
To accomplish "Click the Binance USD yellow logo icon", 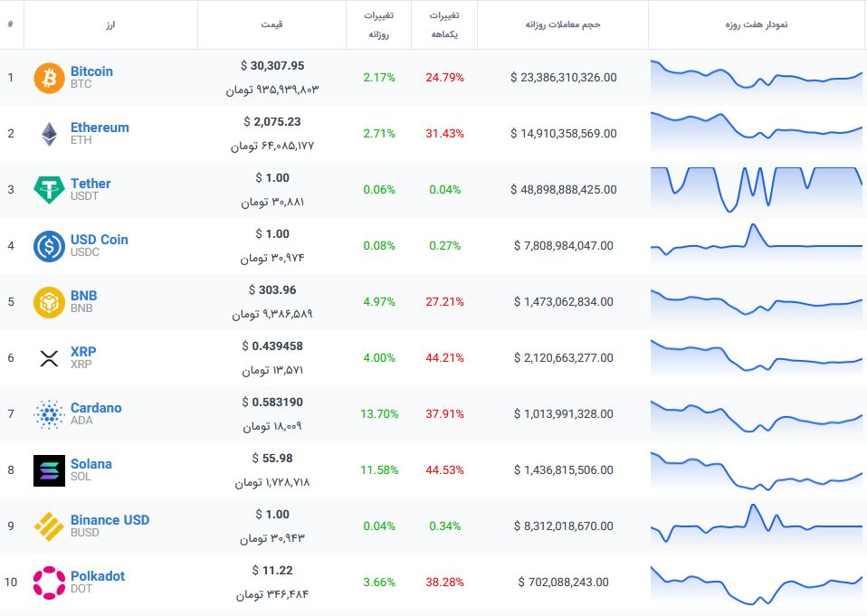I will click(x=49, y=526).
